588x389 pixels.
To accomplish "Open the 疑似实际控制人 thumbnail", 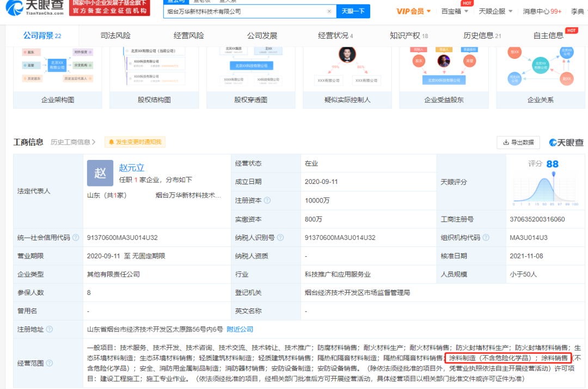I will click(x=347, y=77).
